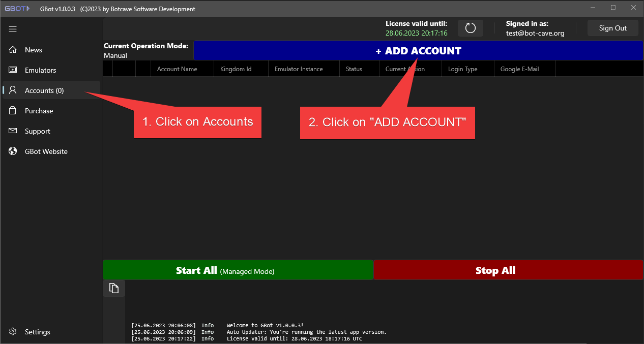
Task: Select "News" in the navigation menu
Action: point(34,49)
